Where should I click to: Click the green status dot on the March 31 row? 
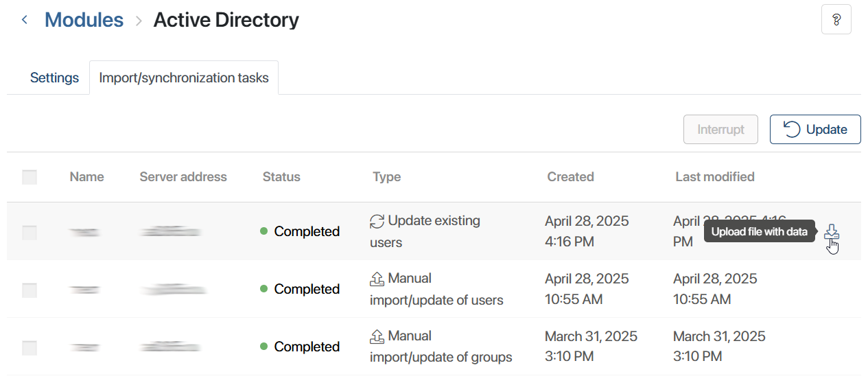[x=263, y=347]
